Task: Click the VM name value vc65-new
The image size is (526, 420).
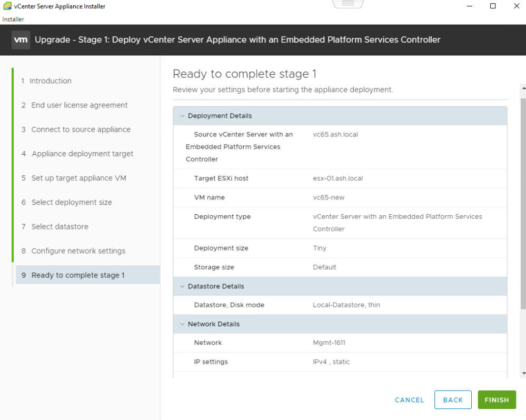Action: pos(329,197)
